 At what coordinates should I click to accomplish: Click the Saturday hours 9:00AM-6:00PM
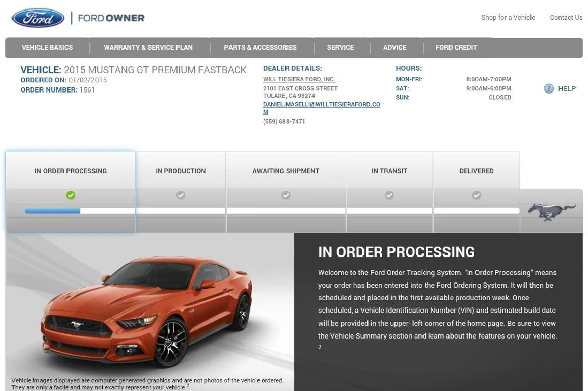pos(488,88)
